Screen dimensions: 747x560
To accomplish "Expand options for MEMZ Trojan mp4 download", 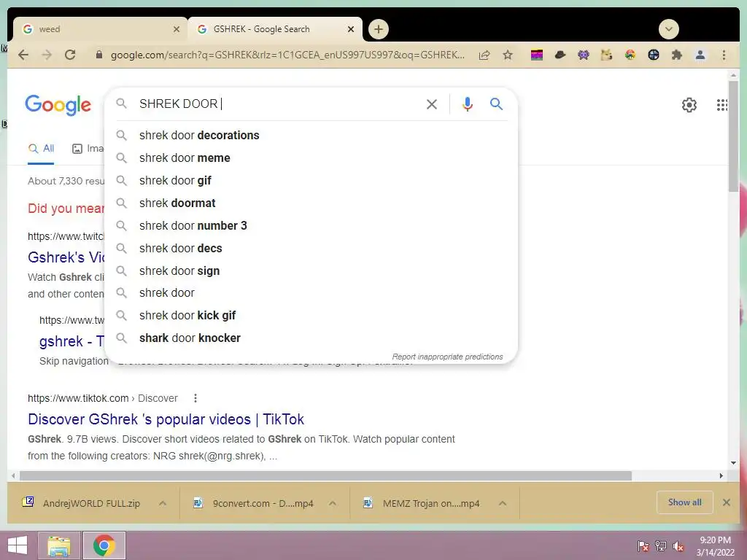I will click(x=503, y=503).
